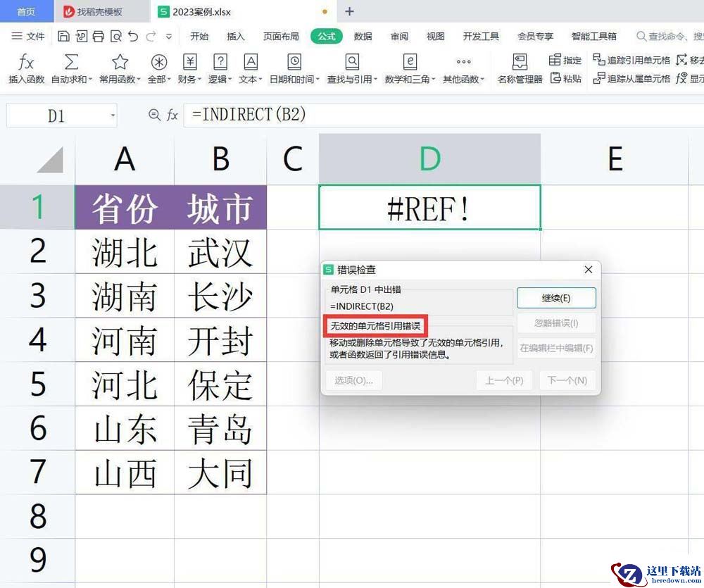
Task: Expand the AutoSum (自动求和) dropdown arrow
Action: pyautogui.click(x=90, y=80)
